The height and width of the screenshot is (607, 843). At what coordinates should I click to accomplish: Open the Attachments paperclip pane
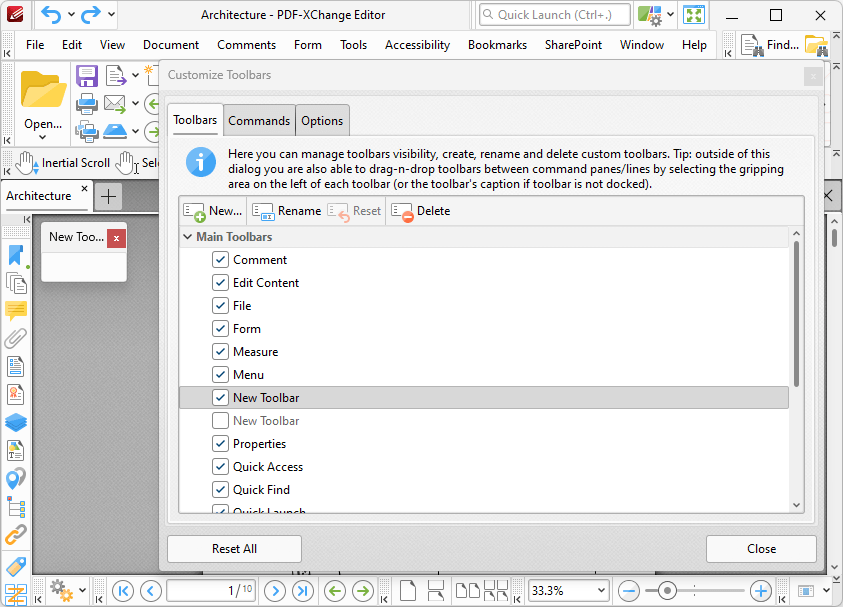[x=16, y=339]
